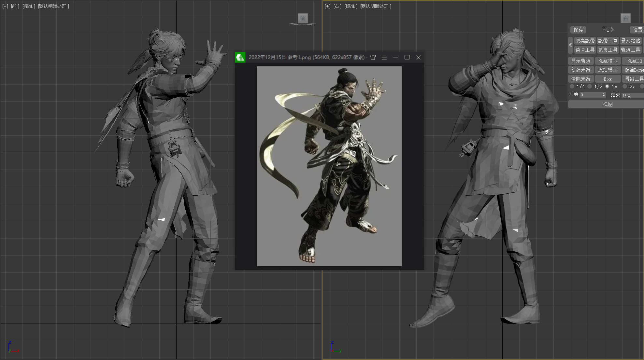Click the green image viewer app logo
This screenshot has height=360, width=644.
coord(240,57)
